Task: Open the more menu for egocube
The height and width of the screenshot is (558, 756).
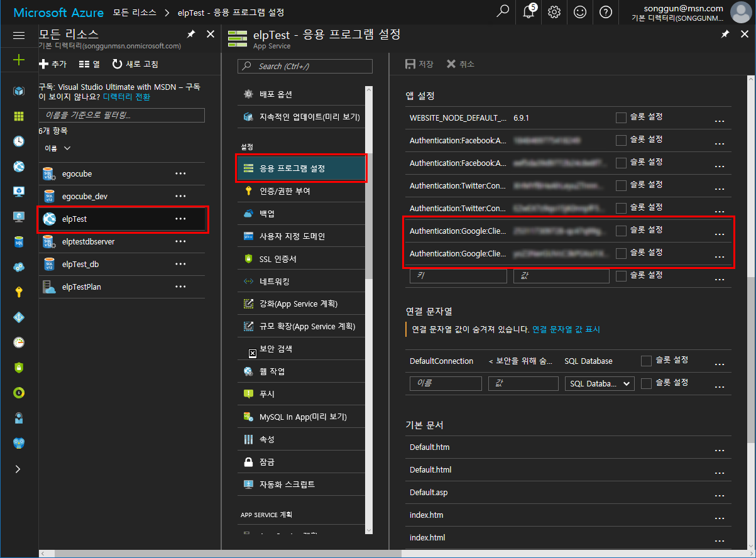Action: click(x=180, y=173)
